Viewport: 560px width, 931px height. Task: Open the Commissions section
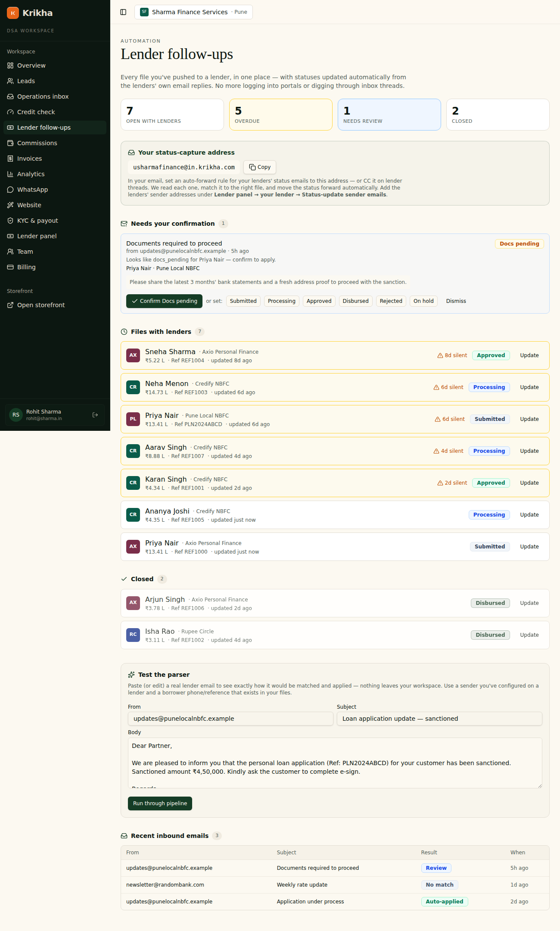tap(55, 143)
